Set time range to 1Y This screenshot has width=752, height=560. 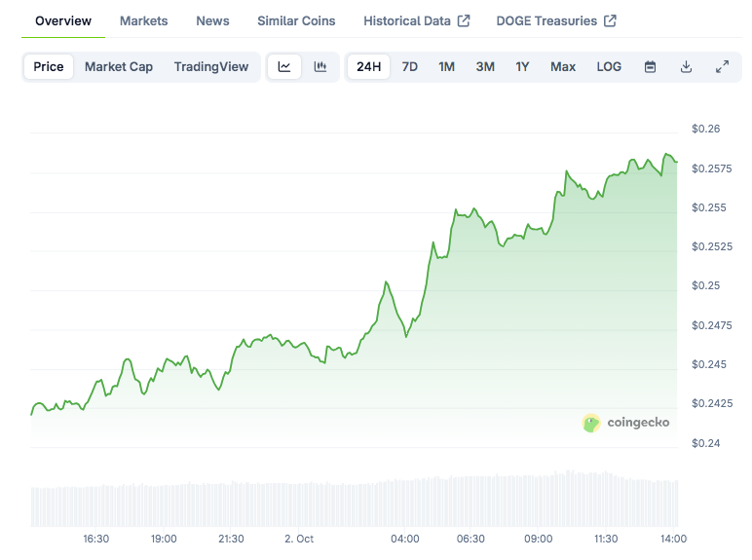tap(522, 67)
